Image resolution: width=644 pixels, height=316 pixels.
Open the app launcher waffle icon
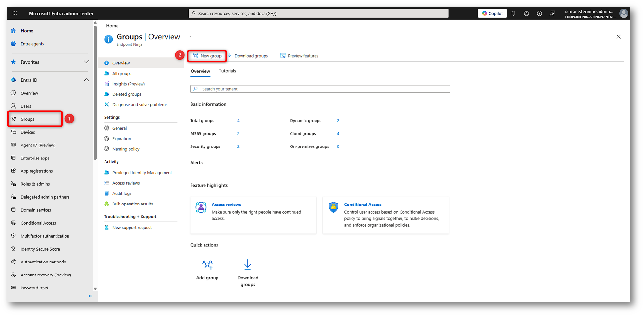point(15,13)
